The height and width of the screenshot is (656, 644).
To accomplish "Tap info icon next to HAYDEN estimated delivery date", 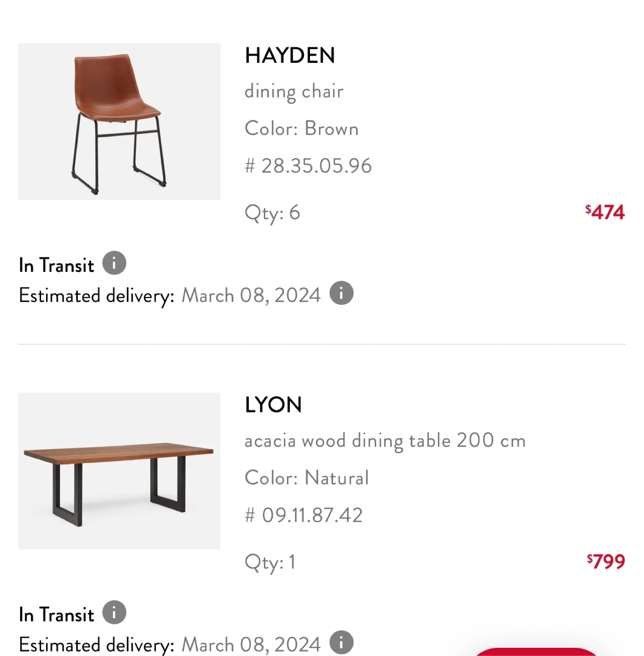I will pyautogui.click(x=341, y=293).
